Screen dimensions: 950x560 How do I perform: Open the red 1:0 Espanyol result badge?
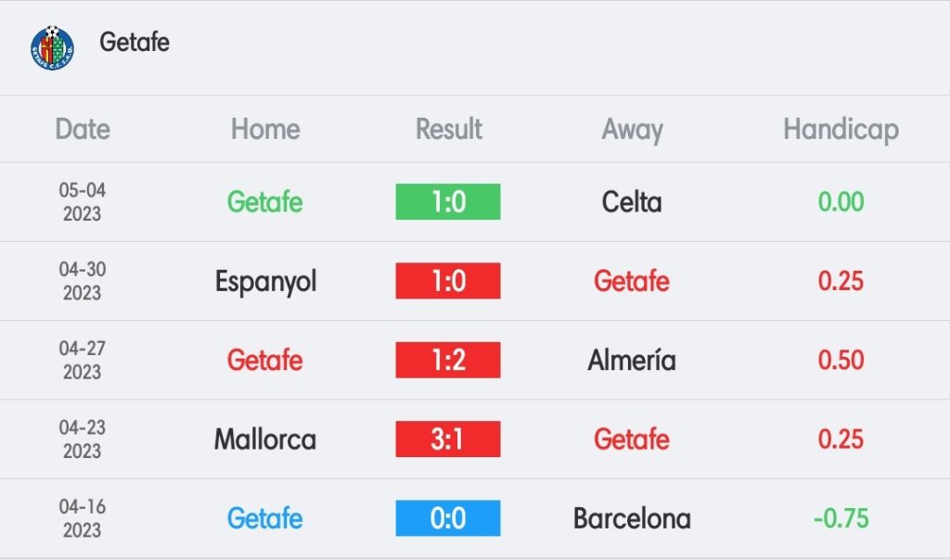pyautogui.click(x=448, y=281)
